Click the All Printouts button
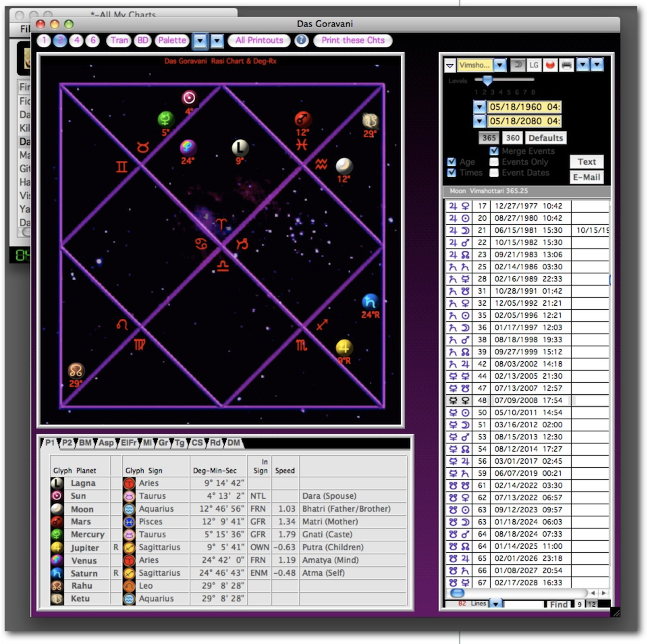The image size is (654, 644). (x=259, y=41)
